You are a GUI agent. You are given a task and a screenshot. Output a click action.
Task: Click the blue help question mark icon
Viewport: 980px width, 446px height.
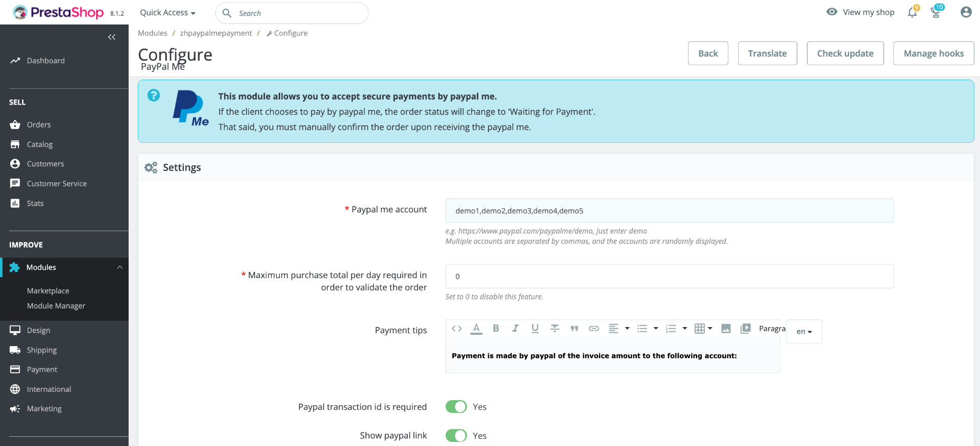point(154,95)
